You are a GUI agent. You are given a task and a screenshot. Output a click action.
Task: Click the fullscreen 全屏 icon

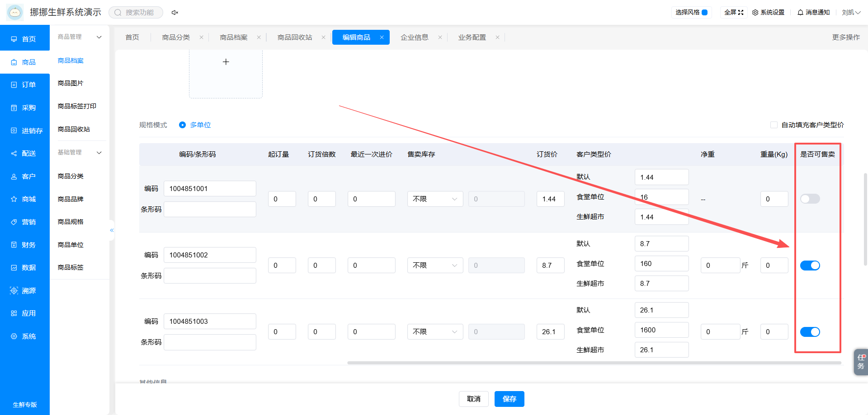[x=741, y=13]
